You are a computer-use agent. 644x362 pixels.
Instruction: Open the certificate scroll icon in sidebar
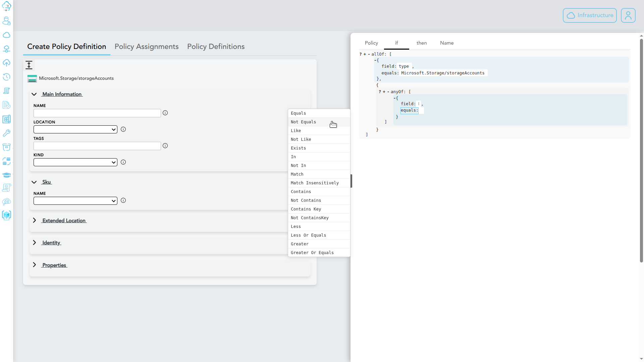[6, 188]
